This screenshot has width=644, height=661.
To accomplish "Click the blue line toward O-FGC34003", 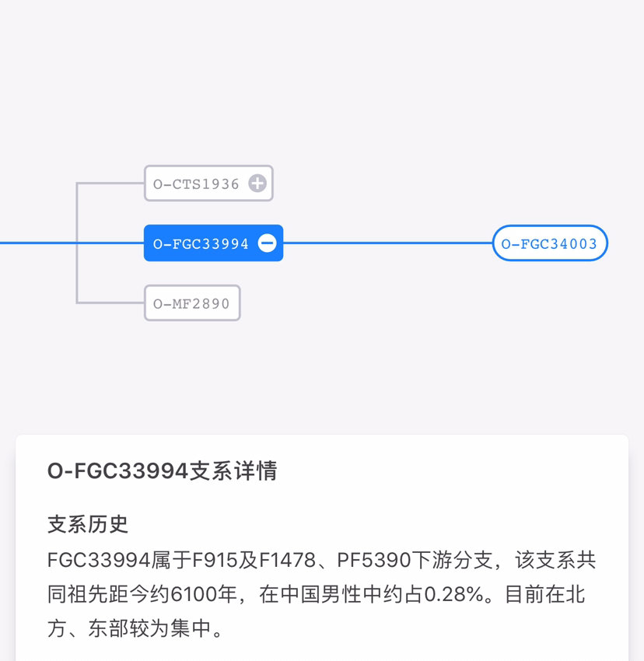I will (x=387, y=243).
